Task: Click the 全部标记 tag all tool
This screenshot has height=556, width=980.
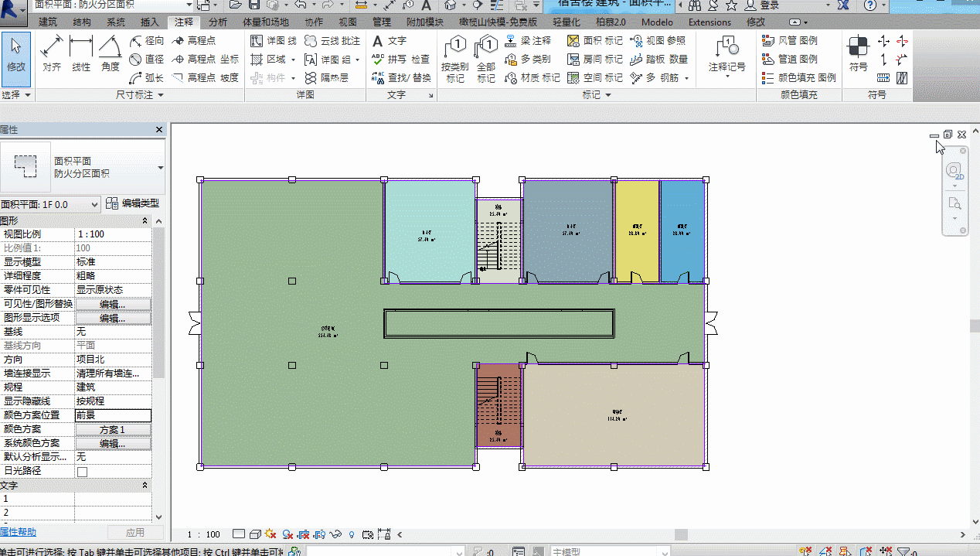Action: [486, 59]
